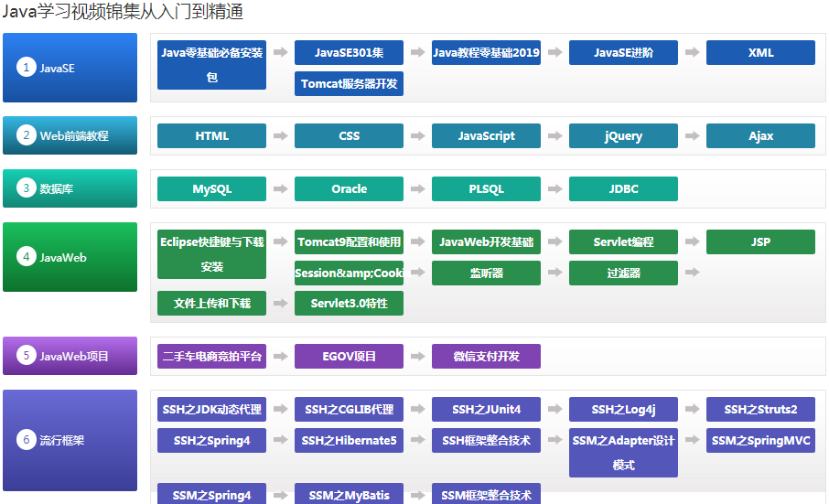Select the Web前端教程 category block

coord(70,135)
